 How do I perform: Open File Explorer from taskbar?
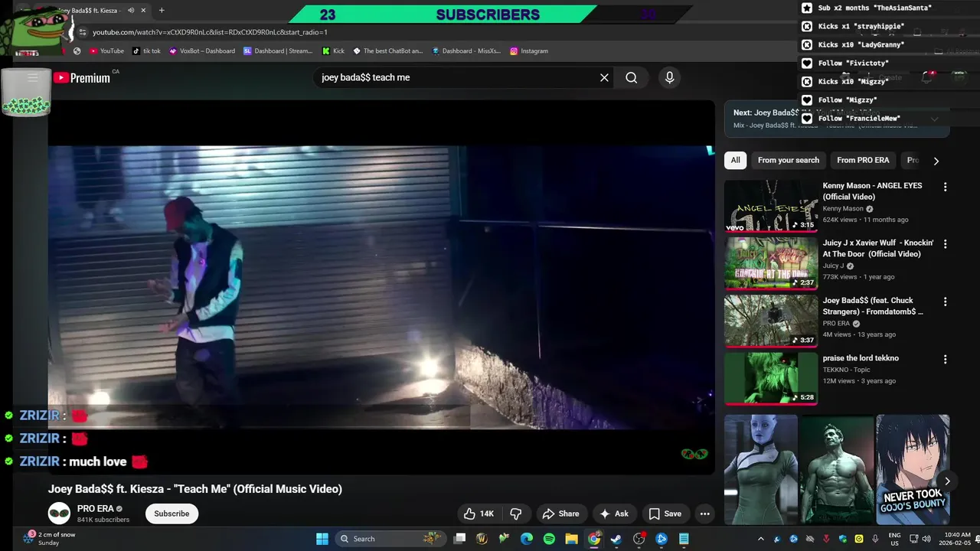[x=571, y=539]
